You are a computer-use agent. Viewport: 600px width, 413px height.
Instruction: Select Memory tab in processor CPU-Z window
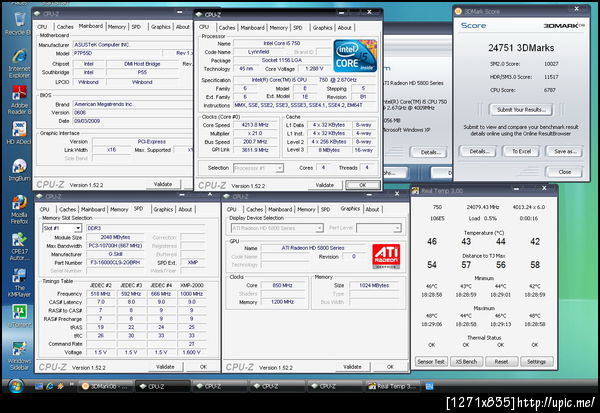click(x=278, y=28)
